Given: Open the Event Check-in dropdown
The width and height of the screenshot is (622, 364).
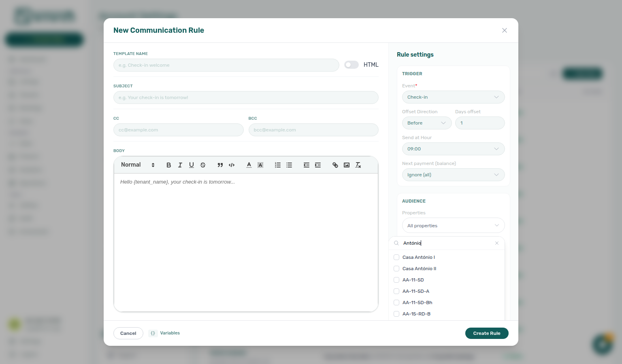Looking at the screenshot, I should [453, 97].
